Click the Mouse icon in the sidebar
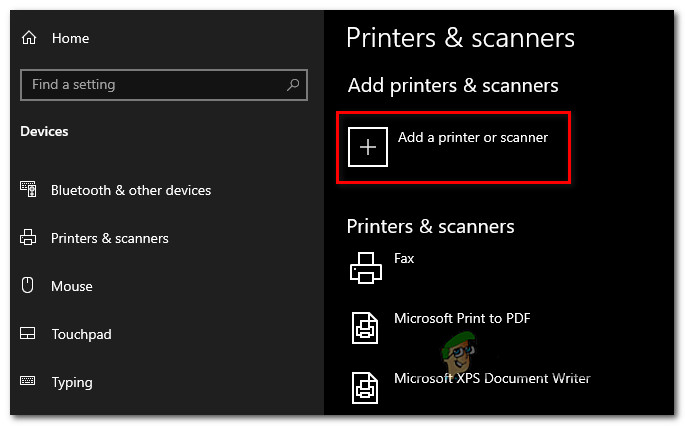This screenshot has width=685, height=426. (29, 286)
